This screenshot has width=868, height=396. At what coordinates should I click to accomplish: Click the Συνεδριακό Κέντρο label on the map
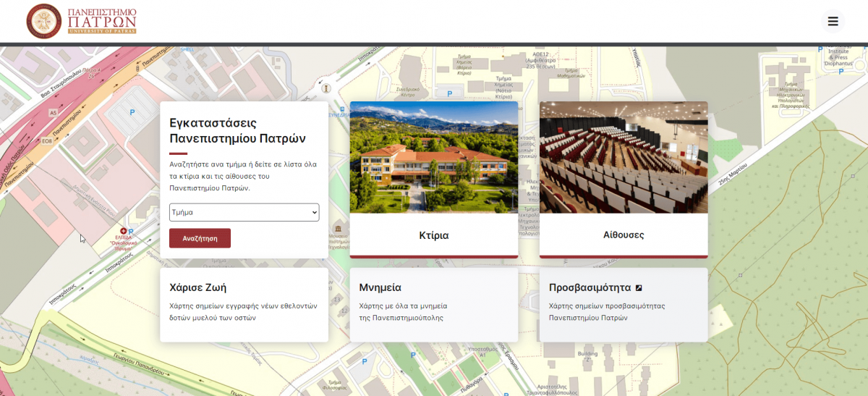pos(407,92)
